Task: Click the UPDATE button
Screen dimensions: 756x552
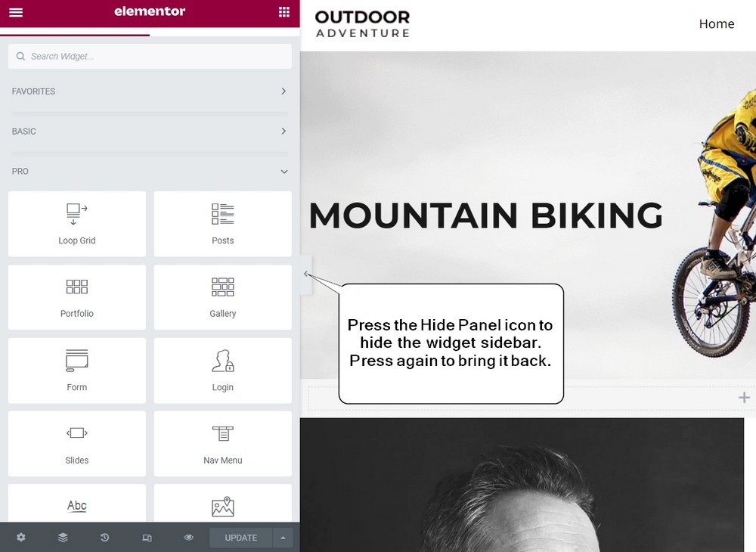Action: click(x=240, y=537)
